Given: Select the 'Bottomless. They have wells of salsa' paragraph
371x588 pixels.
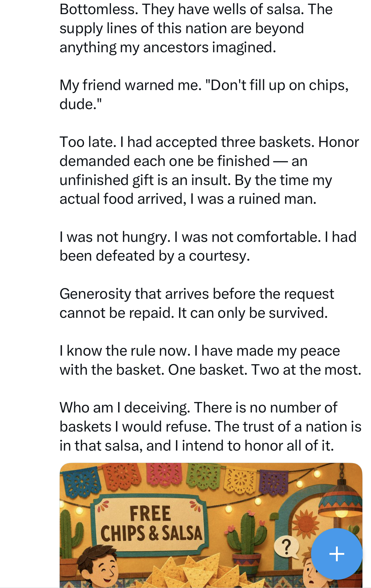Looking at the screenshot, I should pos(196,28).
